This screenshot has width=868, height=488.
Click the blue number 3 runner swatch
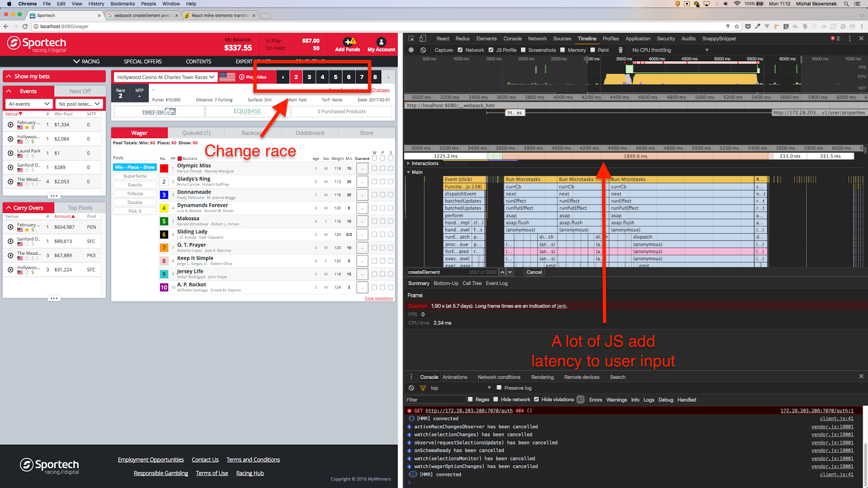(x=164, y=195)
